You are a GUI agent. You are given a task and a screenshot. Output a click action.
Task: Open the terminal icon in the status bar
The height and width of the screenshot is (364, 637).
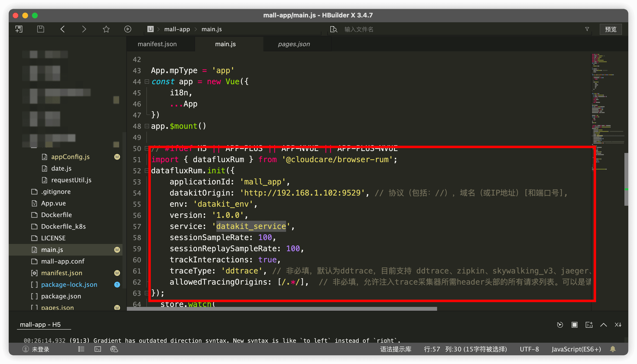(x=98, y=349)
